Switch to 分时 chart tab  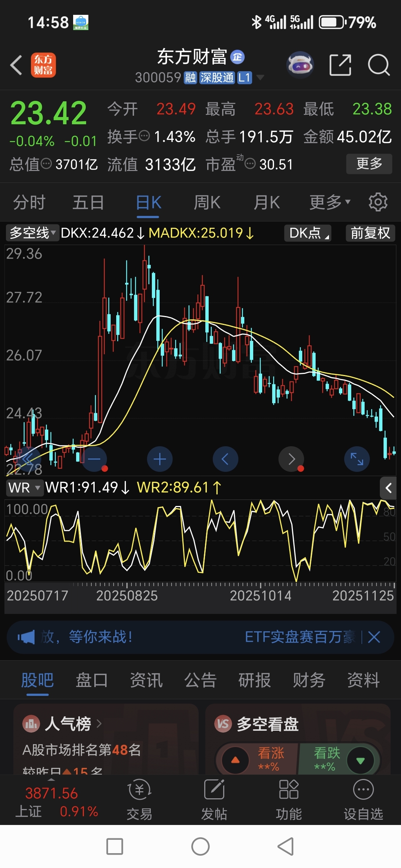[29, 202]
